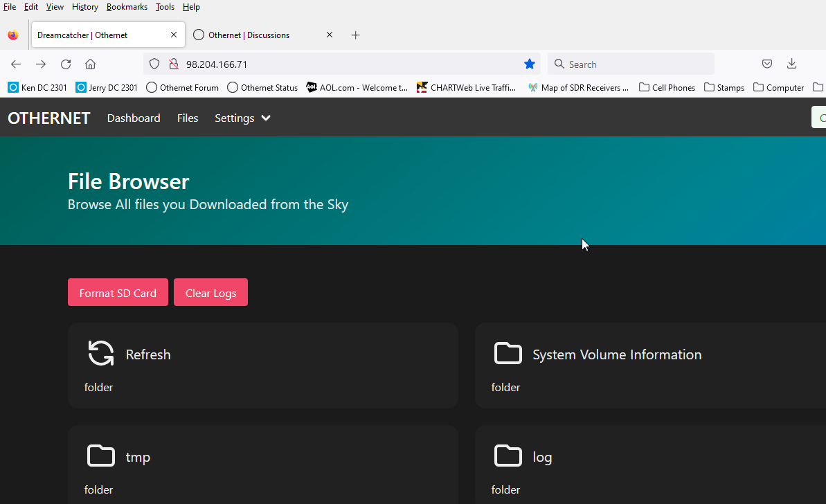This screenshot has width=826, height=504.
Task: Expand the Cell Phones bookmark folder
Action: (x=667, y=87)
